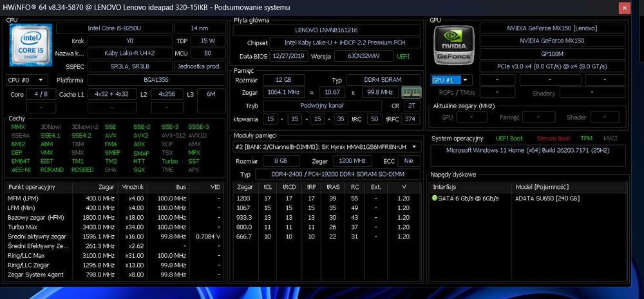Click the L3 cache 6M value

(211, 101)
